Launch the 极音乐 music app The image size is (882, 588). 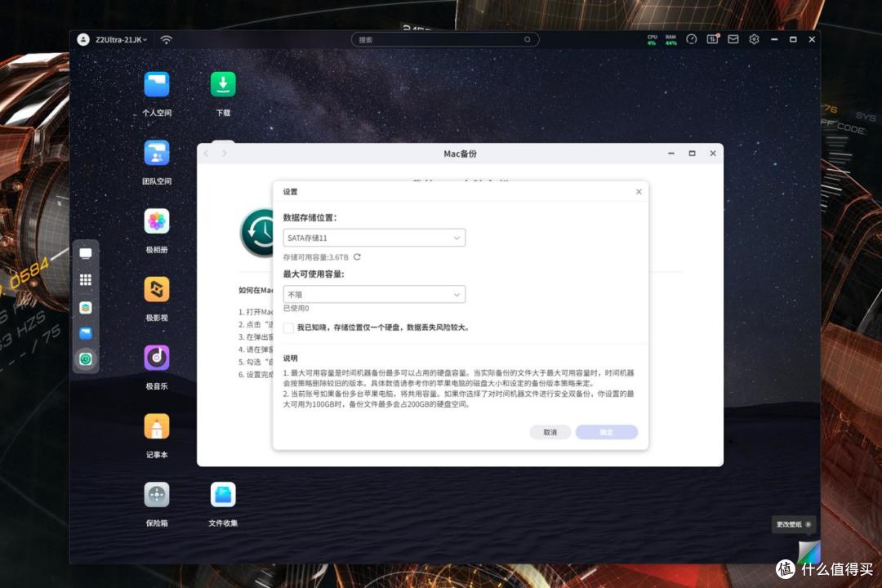tap(156, 358)
